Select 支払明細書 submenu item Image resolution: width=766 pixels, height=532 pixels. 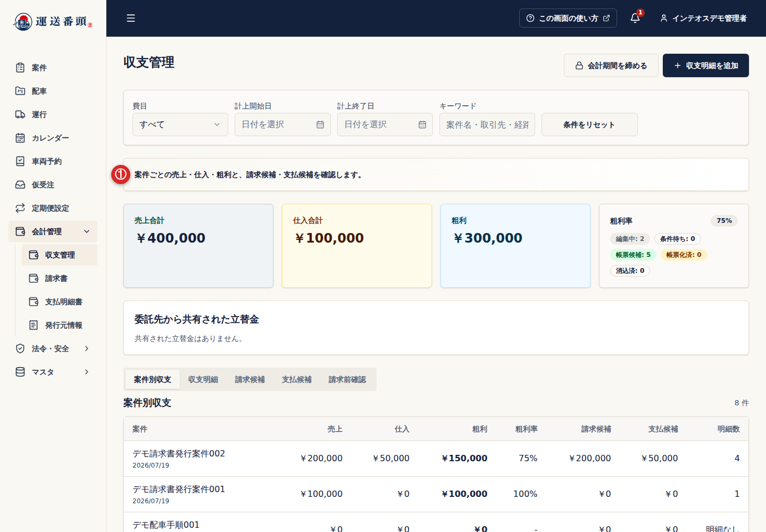(60, 302)
